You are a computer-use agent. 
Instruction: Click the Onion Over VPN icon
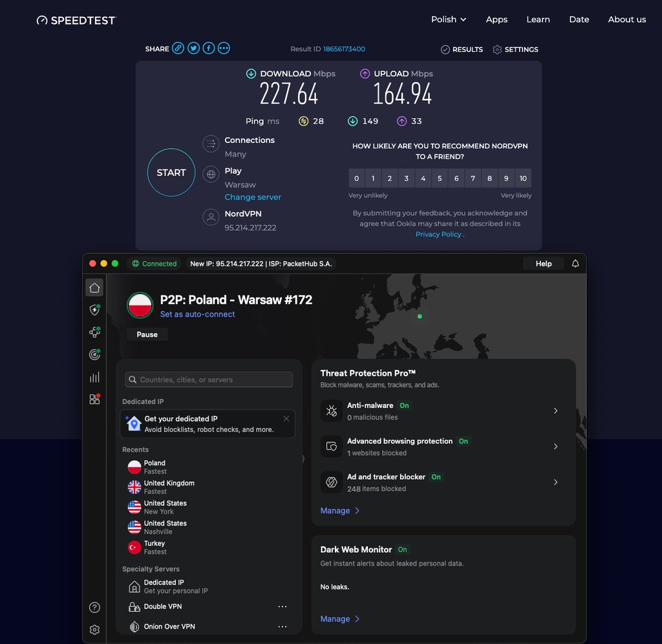(134, 627)
